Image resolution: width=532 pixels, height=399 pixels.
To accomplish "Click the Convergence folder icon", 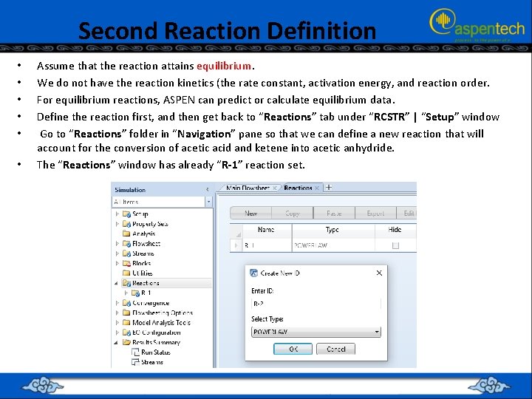I will pos(126,303).
